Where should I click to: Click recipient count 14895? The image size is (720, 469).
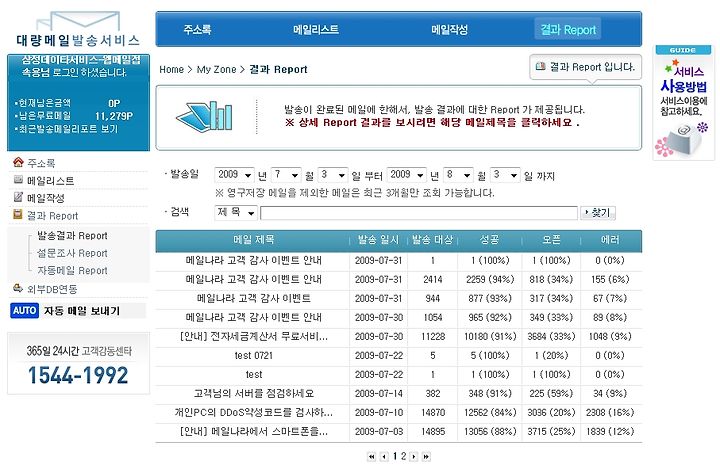(433, 432)
